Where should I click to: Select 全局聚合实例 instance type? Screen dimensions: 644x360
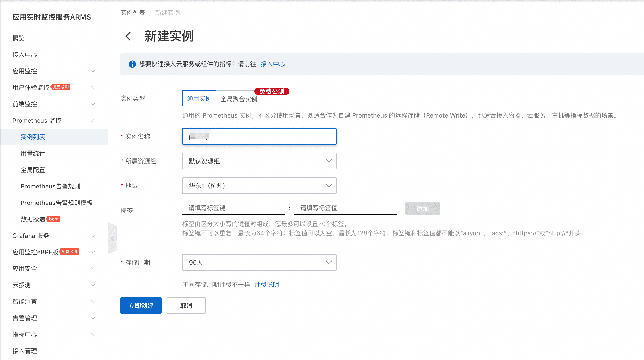point(239,99)
